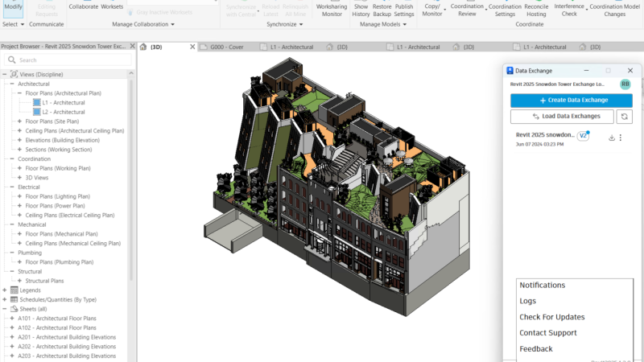Open Logs menu entry
The width and height of the screenshot is (644, 362).
click(x=528, y=301)
